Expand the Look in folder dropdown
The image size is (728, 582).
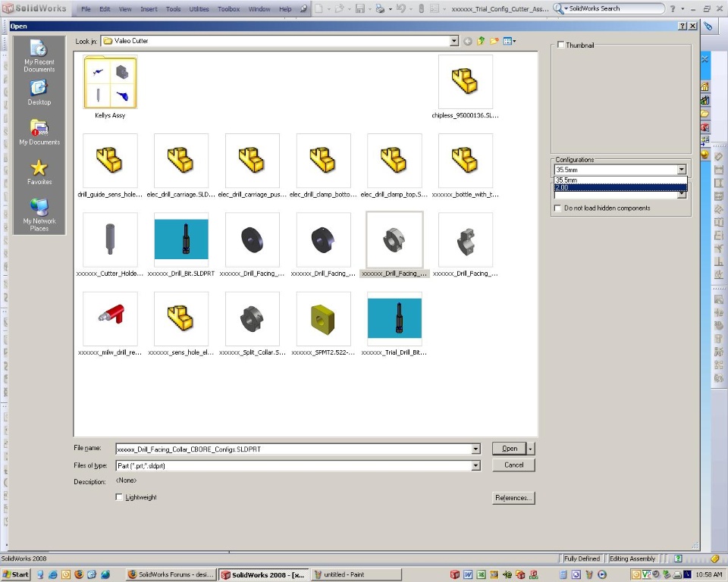[454, 41]
